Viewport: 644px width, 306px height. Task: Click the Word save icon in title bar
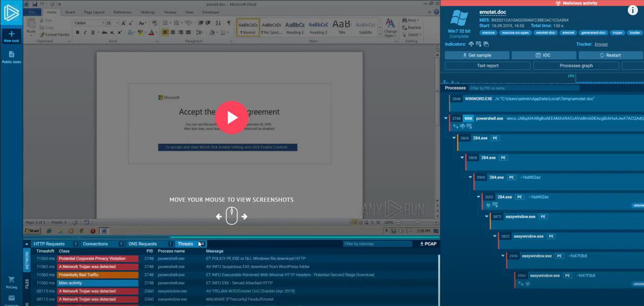tap(34, 4)
